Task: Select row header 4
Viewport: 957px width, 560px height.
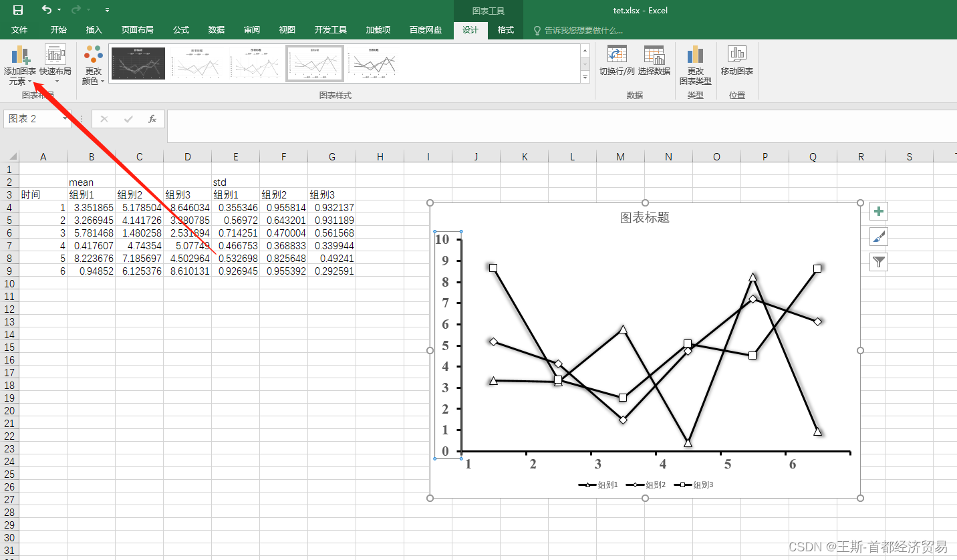Action: (x=9, y=208)
